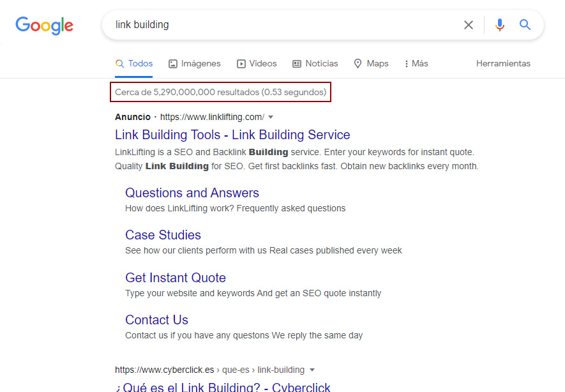Click inside the search input field
This screenshot has width=565, height=392.
(x=255, y=25)
